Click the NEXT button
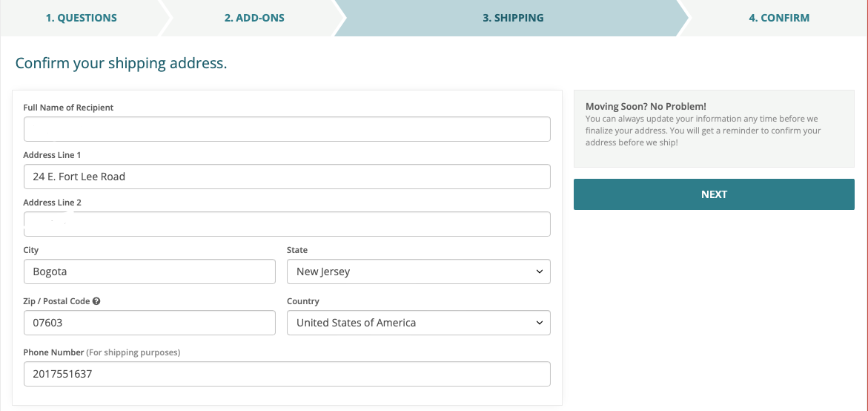The height and width of the screenshot is (411, 868). pos(714,194)
